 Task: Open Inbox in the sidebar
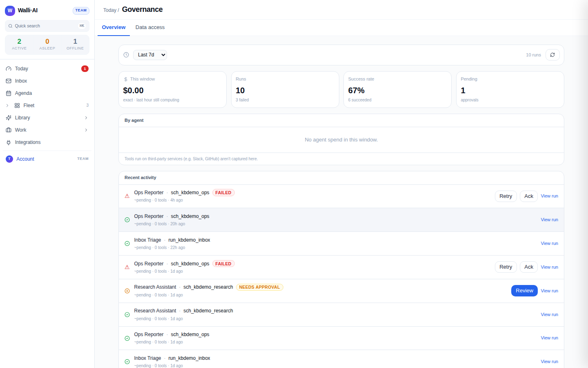[x=47, y=81]
